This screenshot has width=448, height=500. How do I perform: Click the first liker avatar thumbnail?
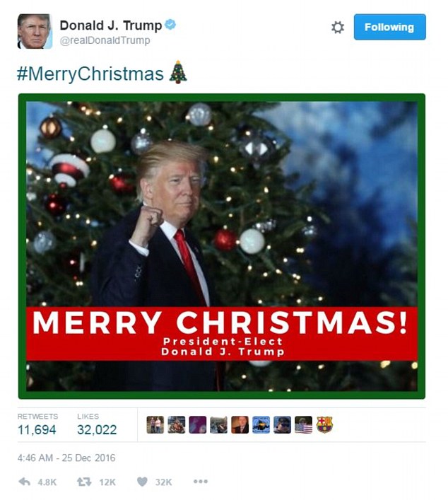(x=155, y=425)
